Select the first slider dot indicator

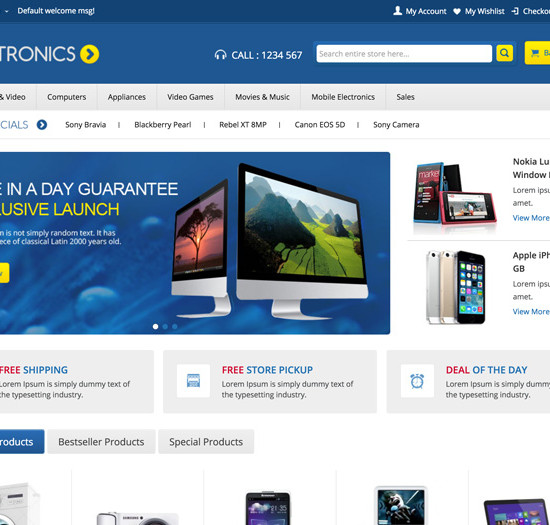155,327
